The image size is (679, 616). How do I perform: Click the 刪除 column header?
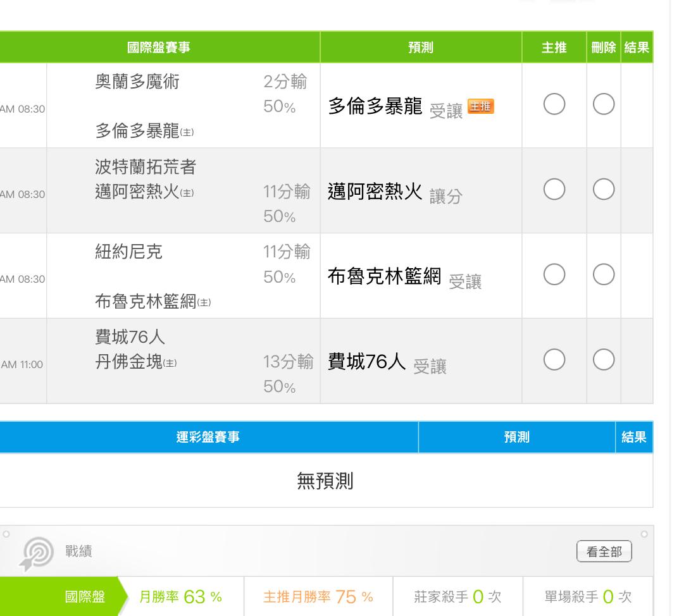(x=604, y=47)
